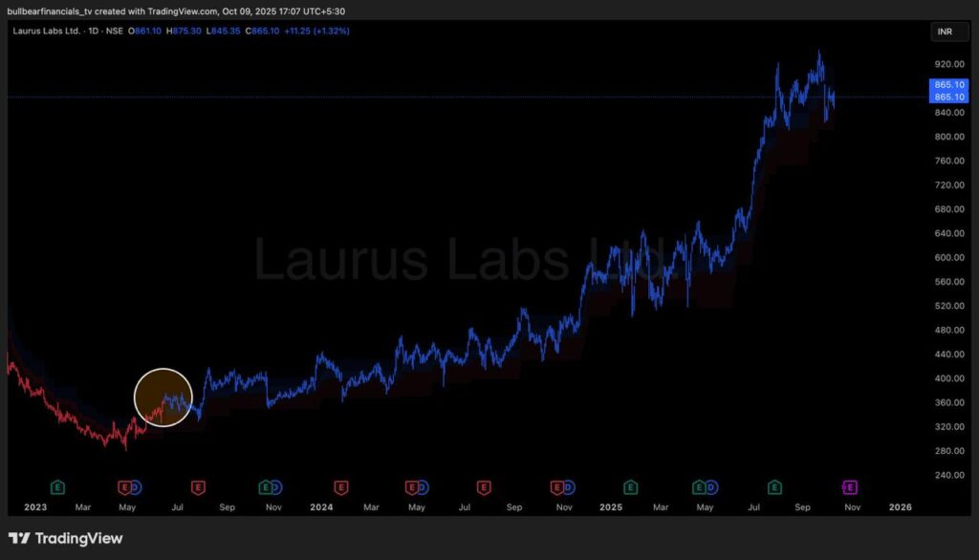The image size is (979, 560).
Task: Open the INR currency selector
Action: click(x=949, y=32)
